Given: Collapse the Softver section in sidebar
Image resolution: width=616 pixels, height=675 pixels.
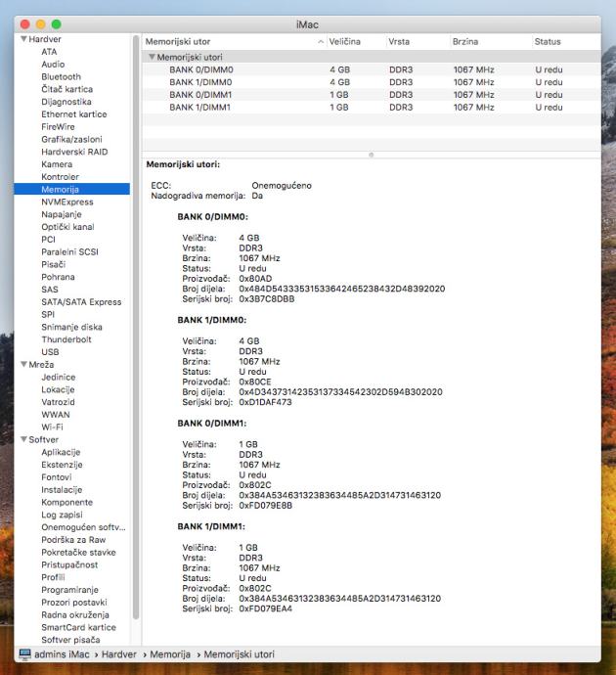Looking at the screenshot, I should (x=23, y=439).
